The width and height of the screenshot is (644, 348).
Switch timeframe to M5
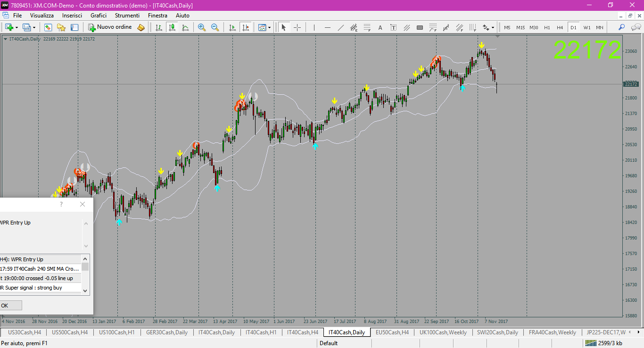tap(507, 27)
